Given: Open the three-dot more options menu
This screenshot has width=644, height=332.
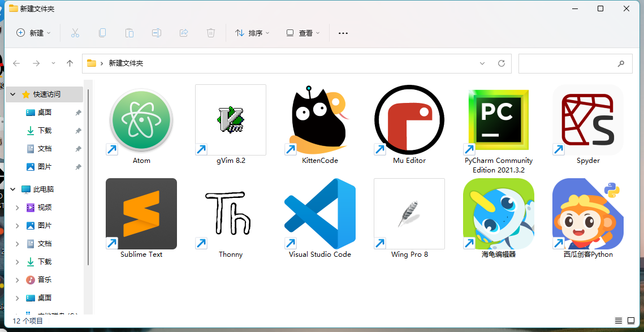Looking at the screenshot, I should click(343, 33).
